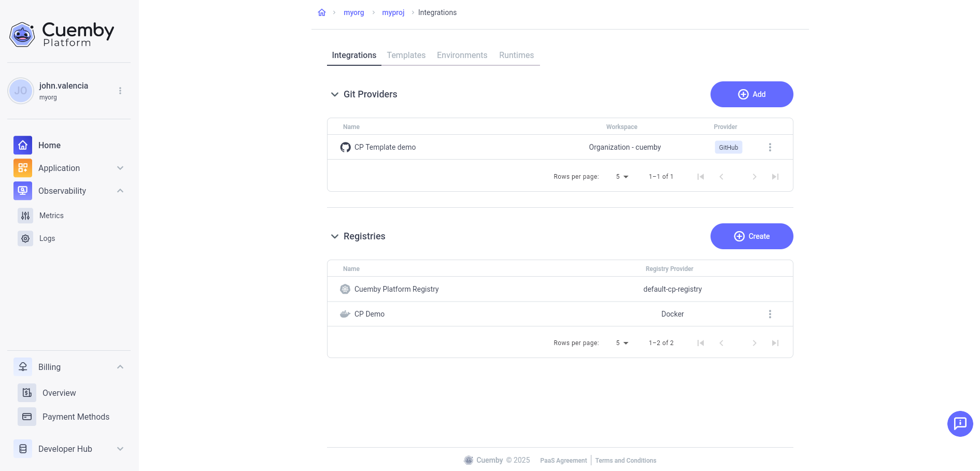
Task: Click the Add button for Git Providers
Action: point(751,94)
